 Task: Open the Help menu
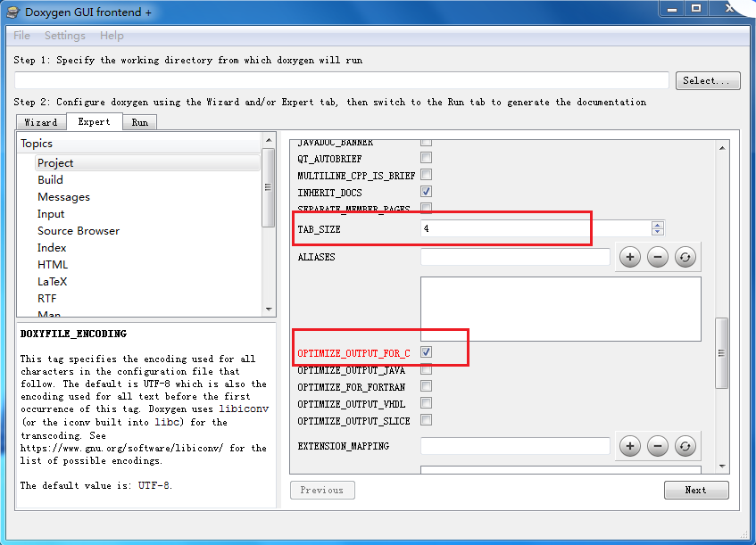coord(112,36)
